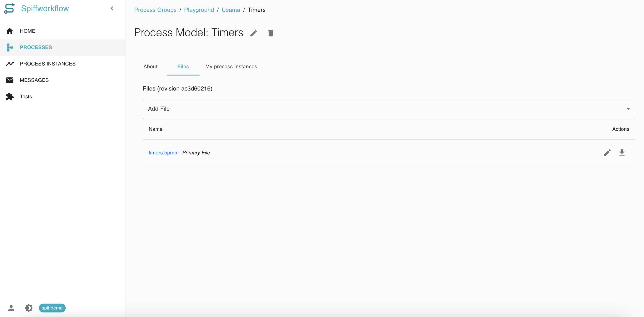Navigate to Process Groups breadcrumb

(155, 10)
